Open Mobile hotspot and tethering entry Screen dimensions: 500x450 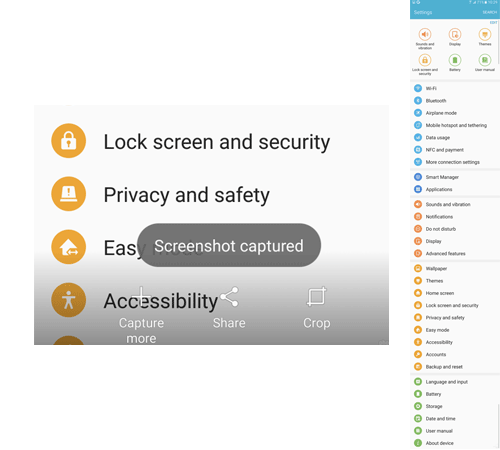point(455,125)
